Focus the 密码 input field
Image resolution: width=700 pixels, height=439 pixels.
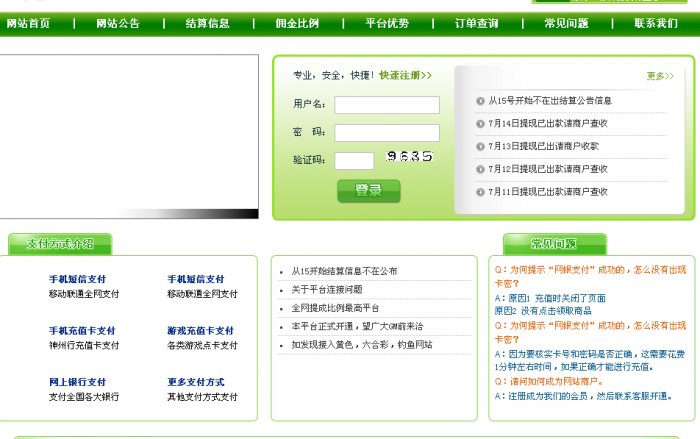[387, 133]
